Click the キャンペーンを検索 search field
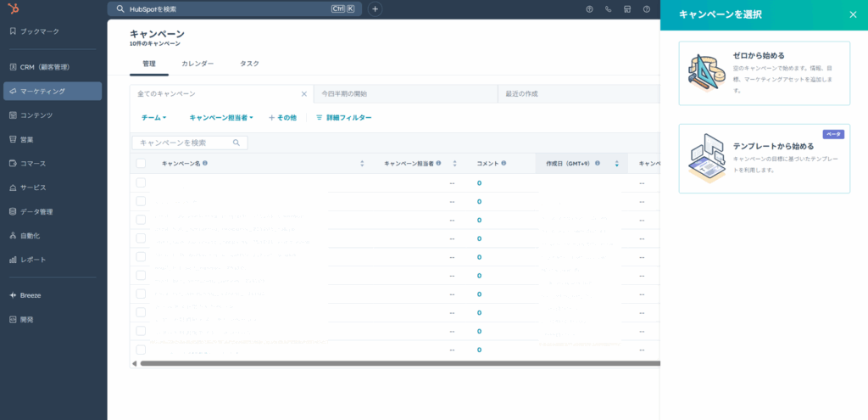The width and height of the screenshot is (868, 420). (185, 143)
